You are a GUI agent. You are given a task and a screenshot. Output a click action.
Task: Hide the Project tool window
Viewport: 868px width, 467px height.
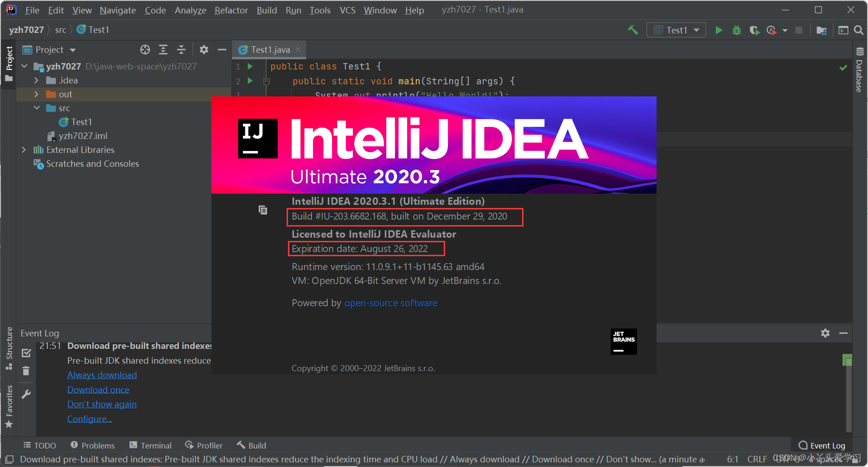pos(222,50)
